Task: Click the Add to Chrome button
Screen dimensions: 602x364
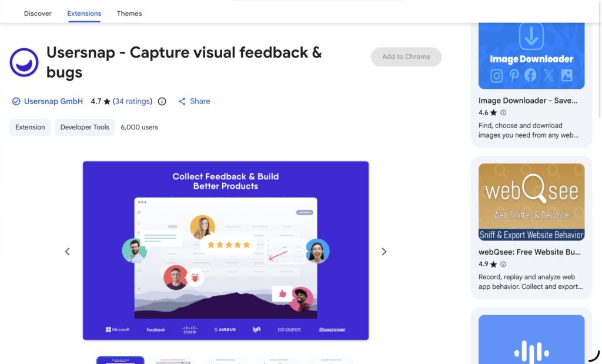Action: tap(406, 57)
